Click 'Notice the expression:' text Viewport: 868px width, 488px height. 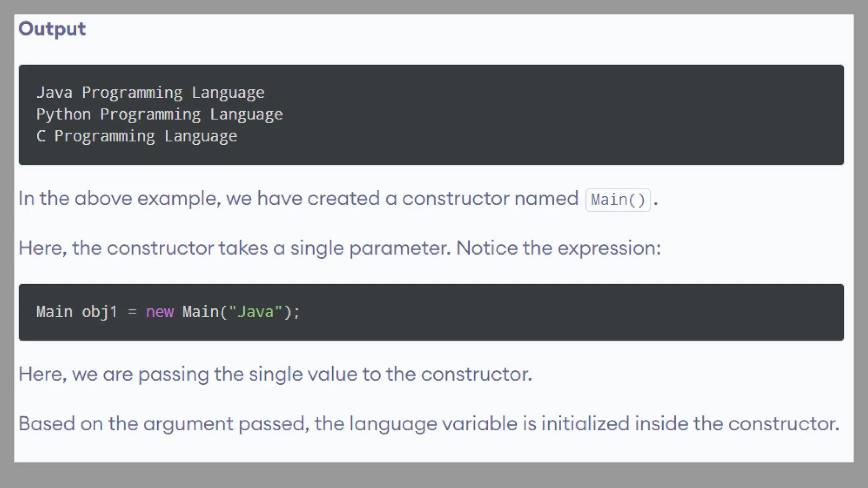click(x=558, y=248)
